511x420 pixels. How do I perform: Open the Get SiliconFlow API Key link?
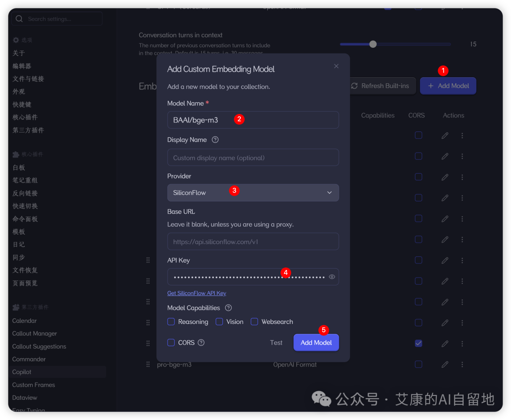(x=196, y=293)
